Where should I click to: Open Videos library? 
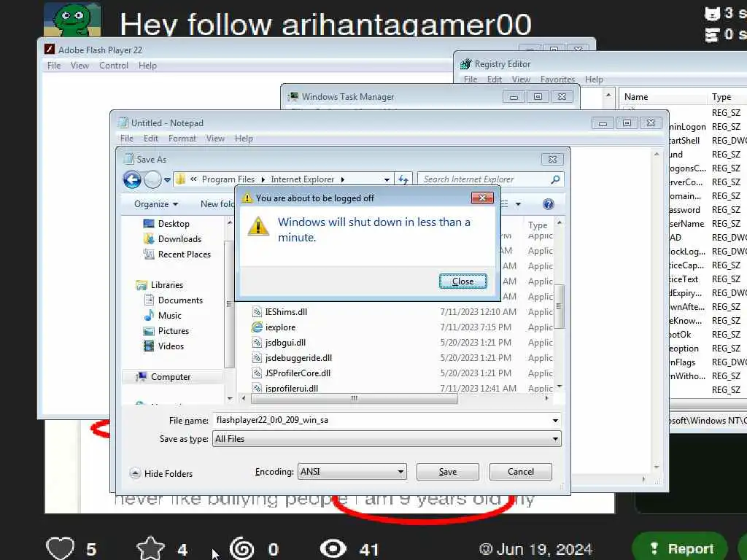pos(171,346)
